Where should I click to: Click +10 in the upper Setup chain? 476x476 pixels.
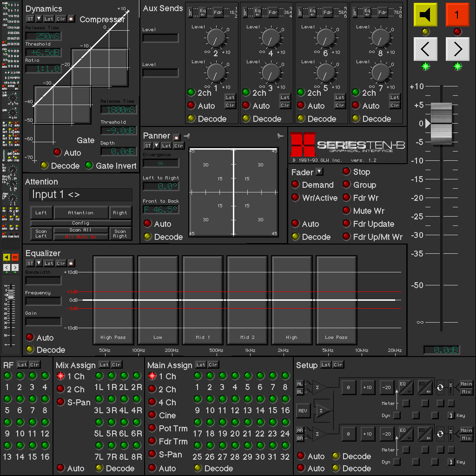367,387
